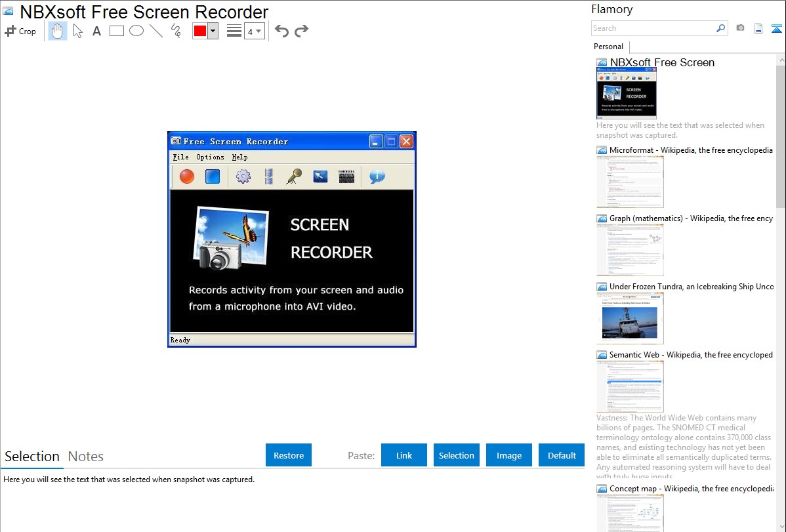786x532 pixels.
Task: Click the red color swatch
Action: [x=200, y=31]
